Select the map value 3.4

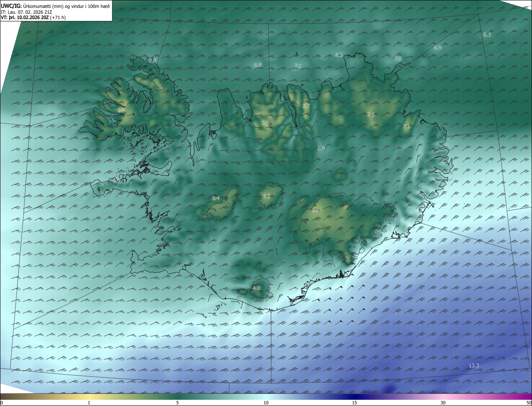[216, 198]
